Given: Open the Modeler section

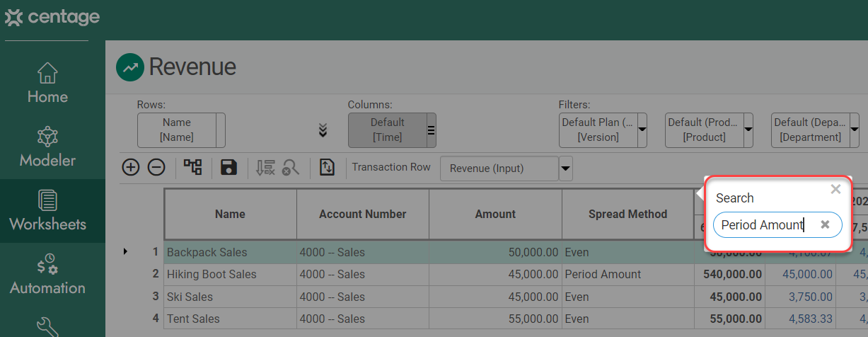Looking at the screenshot, I should (x=47, y=147).
